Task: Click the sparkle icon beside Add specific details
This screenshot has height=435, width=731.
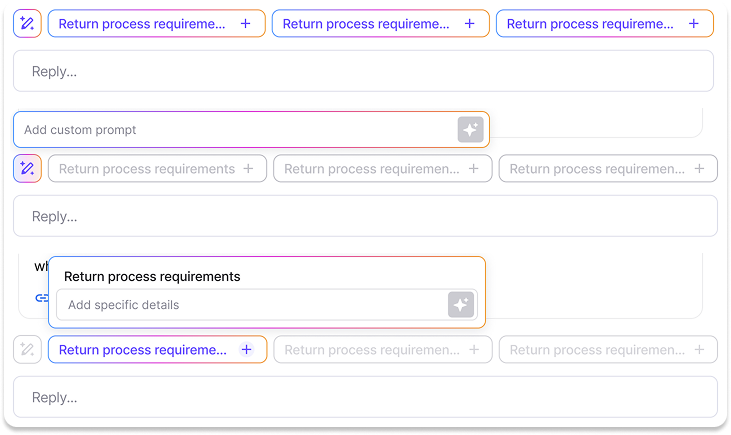Action: click(x=461, y=305)
